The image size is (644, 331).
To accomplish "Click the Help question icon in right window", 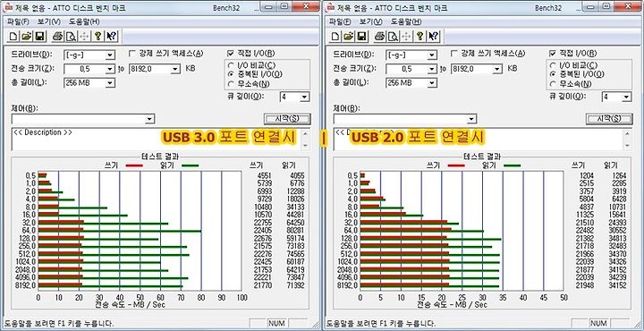I will click(419, 36).
